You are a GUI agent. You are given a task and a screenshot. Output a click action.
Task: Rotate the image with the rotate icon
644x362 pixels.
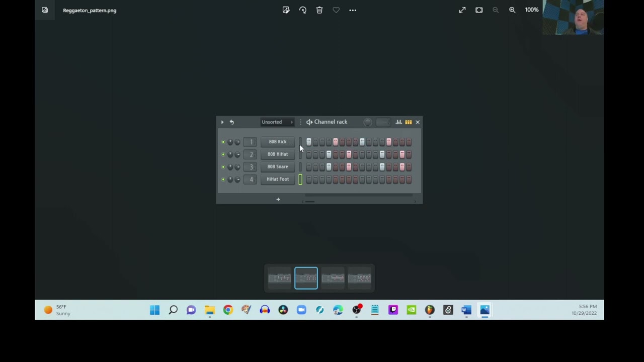(x=302, y=10)
